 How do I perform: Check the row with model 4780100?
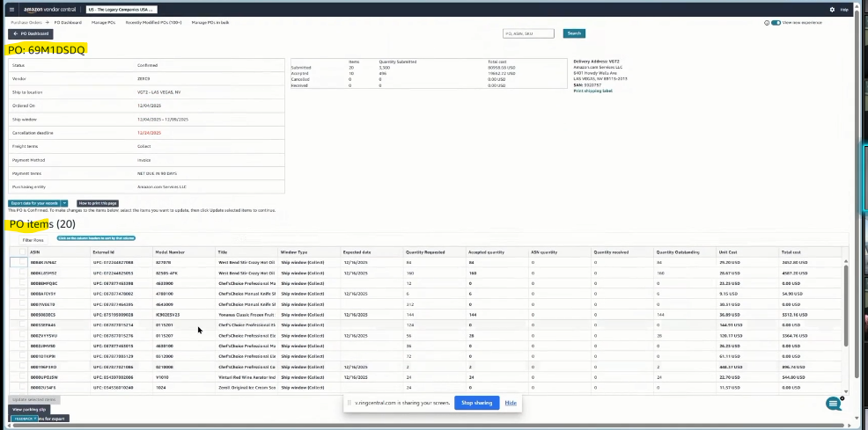23,294
